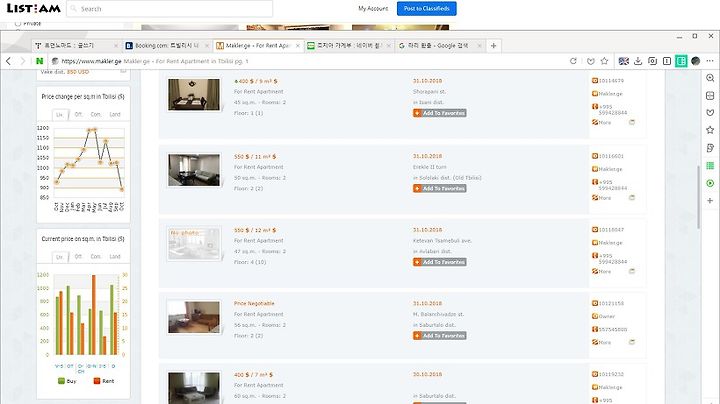The height and width of the screenshot is (404, 720).
Task: Bookmark page with address bar star
Action: tap(604, 61)
